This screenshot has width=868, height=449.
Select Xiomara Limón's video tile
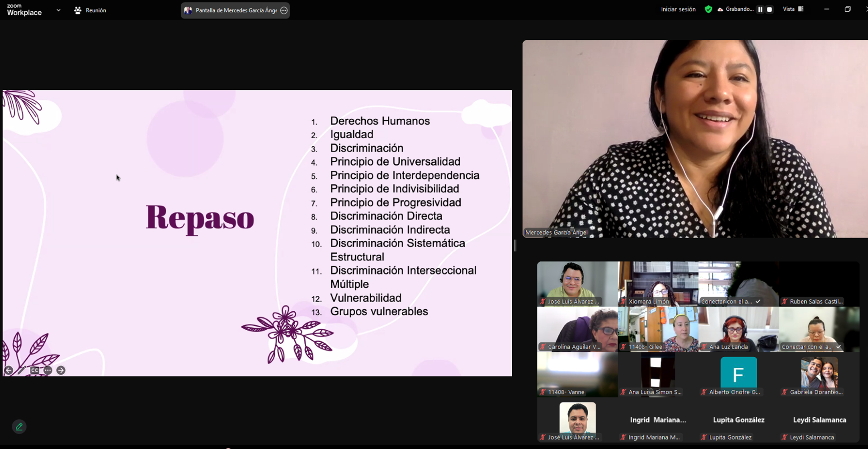point(658,284)
